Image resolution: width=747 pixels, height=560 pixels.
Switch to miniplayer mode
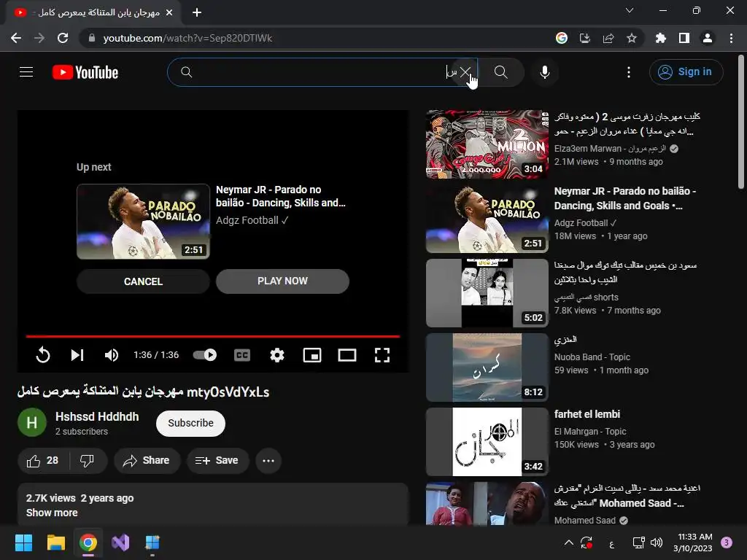tap(312, 355)
